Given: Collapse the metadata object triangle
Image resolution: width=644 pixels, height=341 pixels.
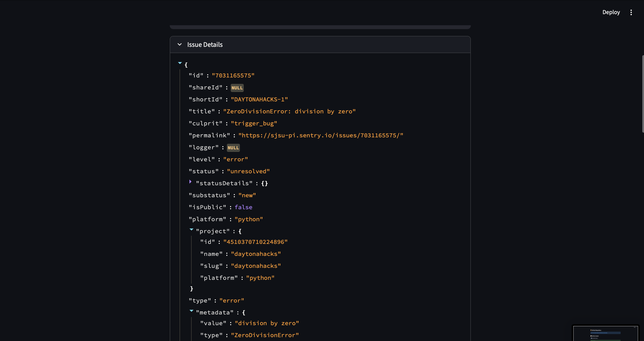Looking at the screenshot, I should point(192,311).
